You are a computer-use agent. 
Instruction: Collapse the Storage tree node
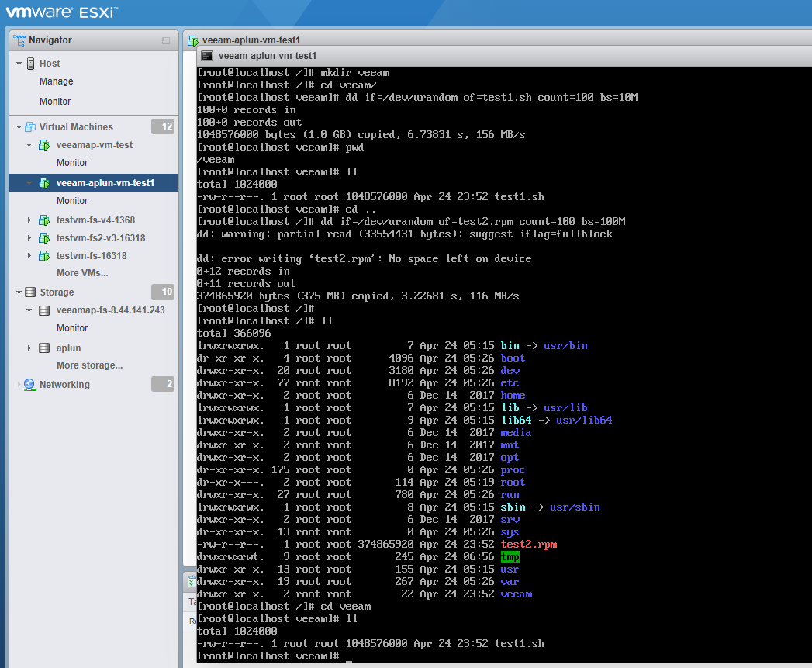pos(19,292)
